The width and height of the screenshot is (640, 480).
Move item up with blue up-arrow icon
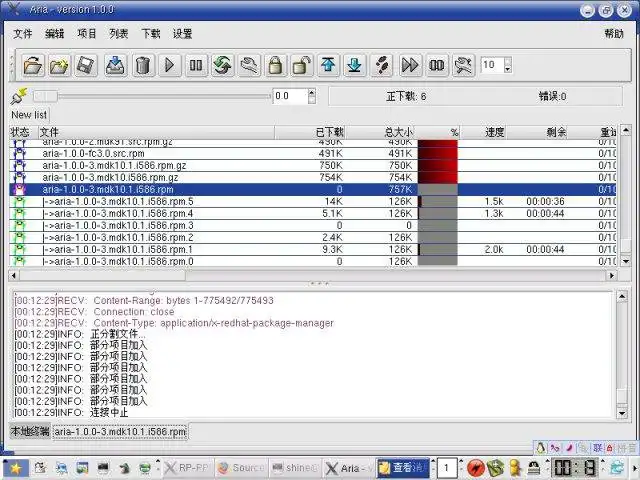(x=328, y=65)
